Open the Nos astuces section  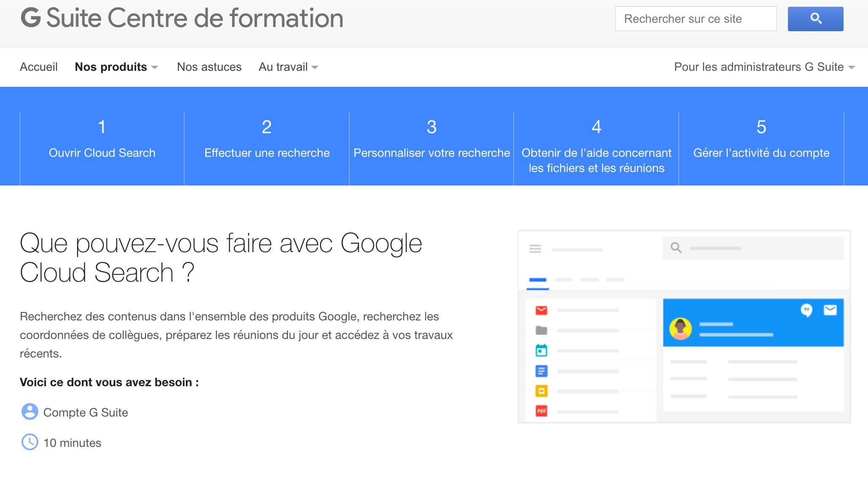pyautogui.click(x=209, y=67)
